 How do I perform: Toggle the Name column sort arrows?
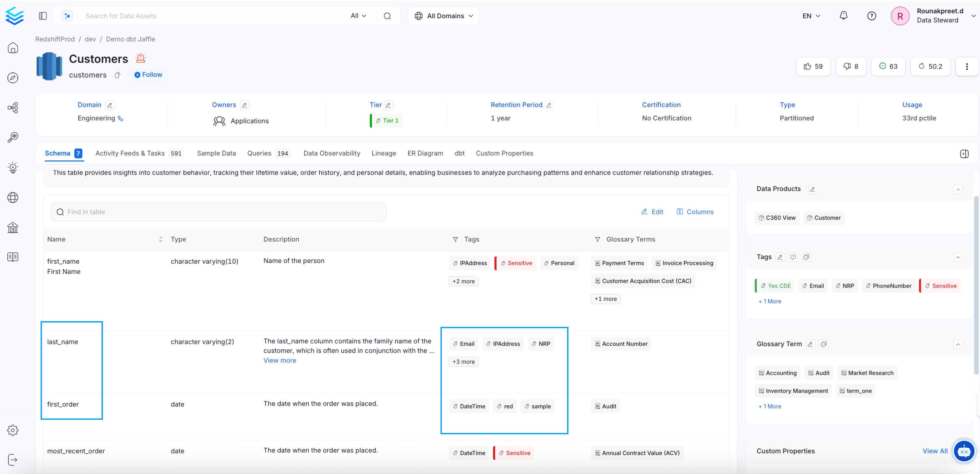coord(160,239)
